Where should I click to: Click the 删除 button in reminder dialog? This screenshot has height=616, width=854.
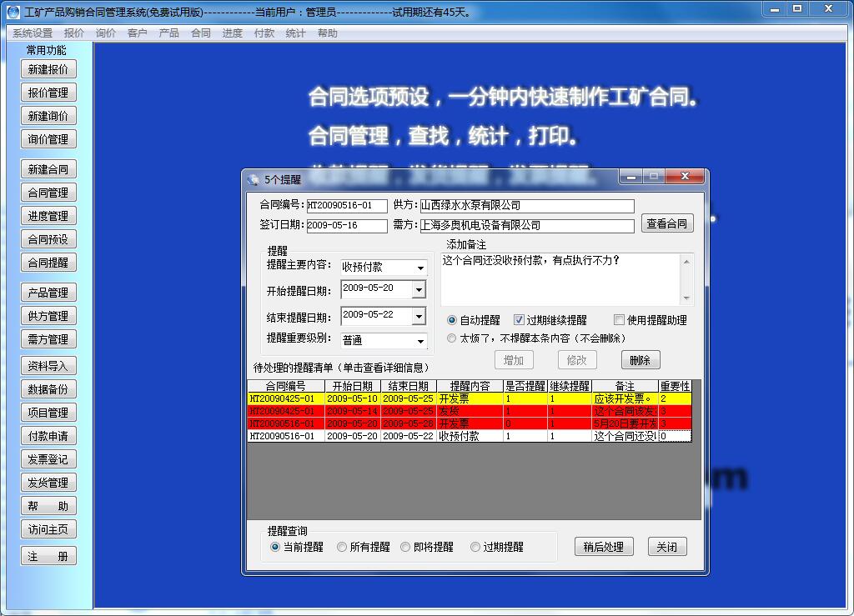640,360
